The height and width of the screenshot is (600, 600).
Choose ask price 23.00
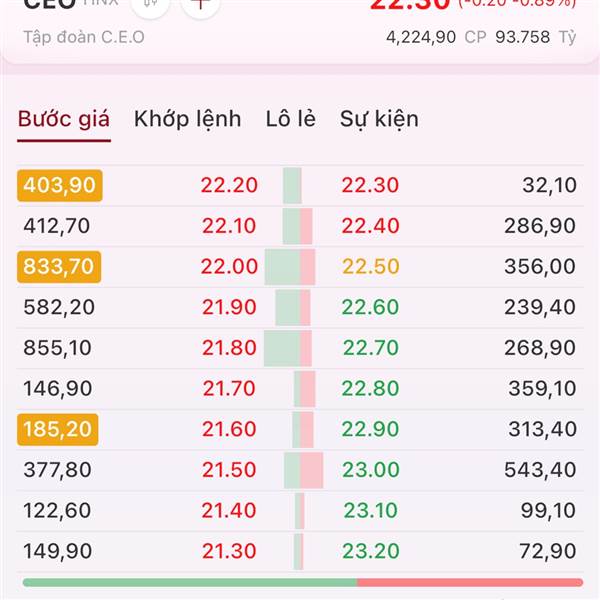coord(370,470)
